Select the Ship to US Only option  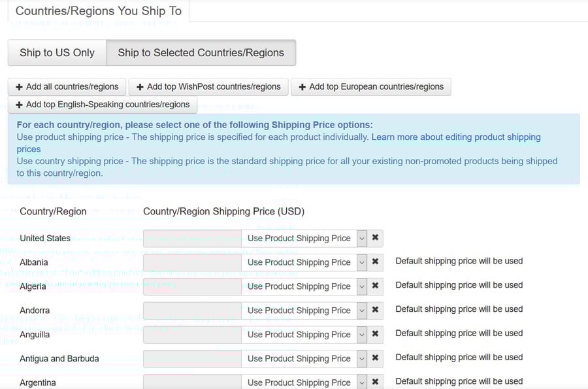(57, 53)
